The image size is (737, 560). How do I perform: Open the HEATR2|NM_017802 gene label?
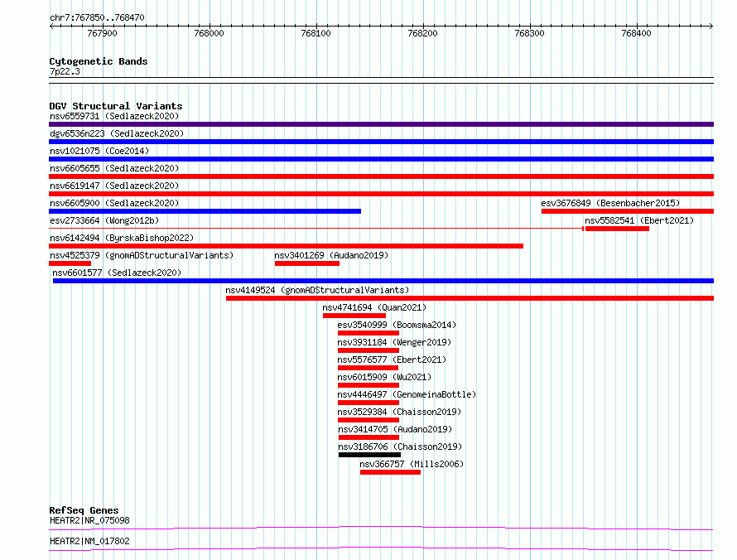pos(89,541)
